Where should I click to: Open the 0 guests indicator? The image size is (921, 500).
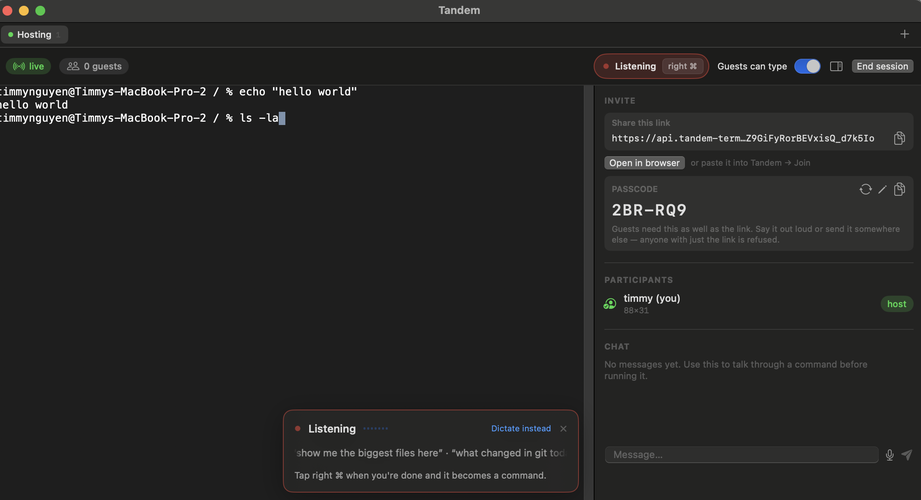pyautogui.click(x=94, y=66)
